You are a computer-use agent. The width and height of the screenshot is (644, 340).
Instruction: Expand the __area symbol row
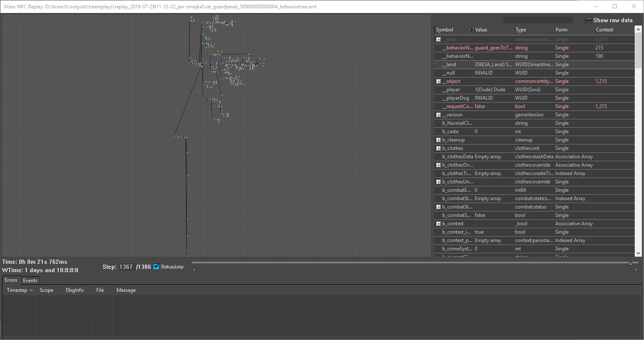[x=438, y=39]
